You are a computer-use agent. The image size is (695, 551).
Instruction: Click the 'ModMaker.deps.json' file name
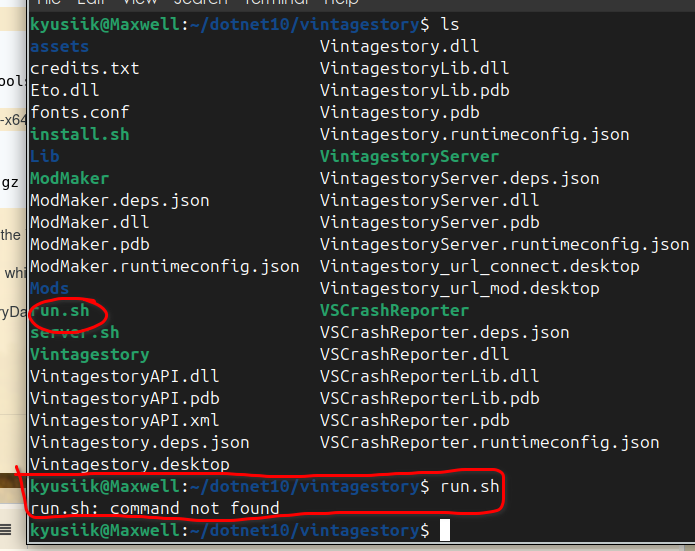coord(120,200)
